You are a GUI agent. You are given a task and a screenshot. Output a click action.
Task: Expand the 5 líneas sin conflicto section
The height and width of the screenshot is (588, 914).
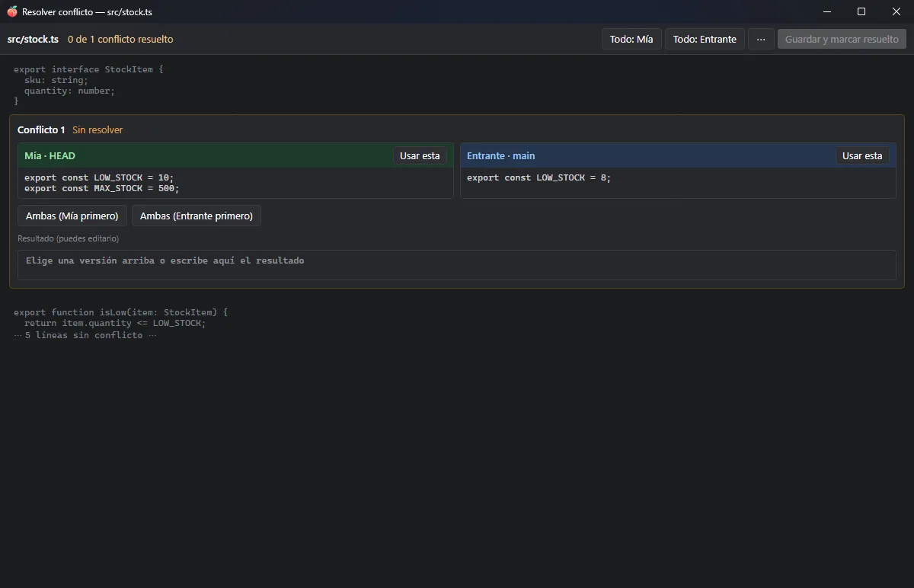tap(85, 335)
